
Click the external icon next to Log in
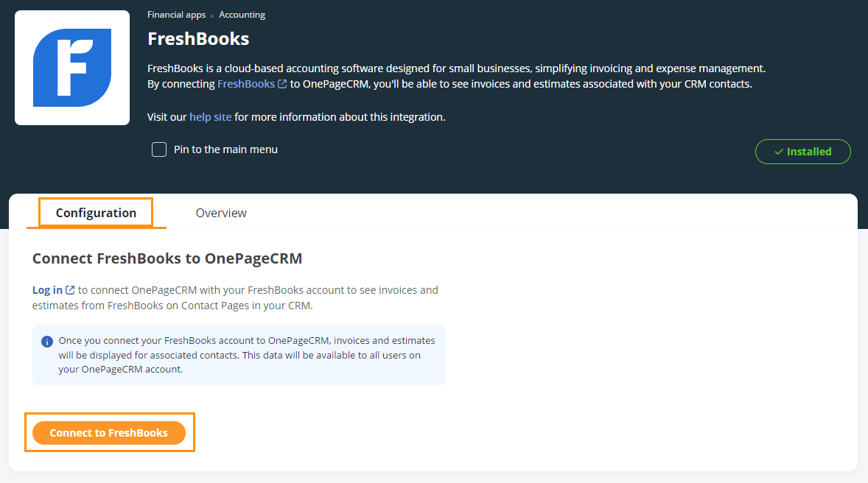pyautogui.click(x=70, y=290)
